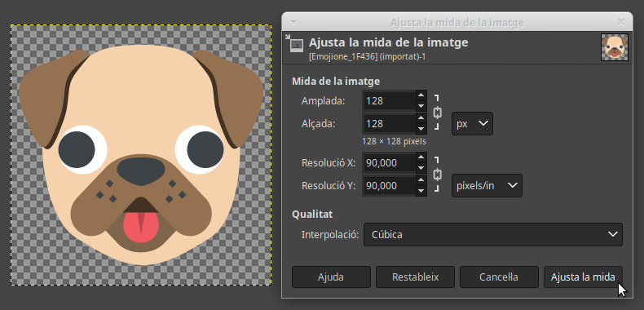Image resolution: width=644 pixels, height=310 pixels.
Task: Decrease Resolució X with down arrow
Action: pyautogui.click(x=421, y=168)
